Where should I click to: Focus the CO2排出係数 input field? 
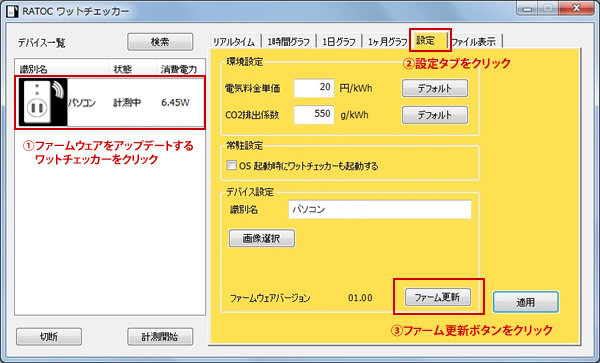[314, 115]
